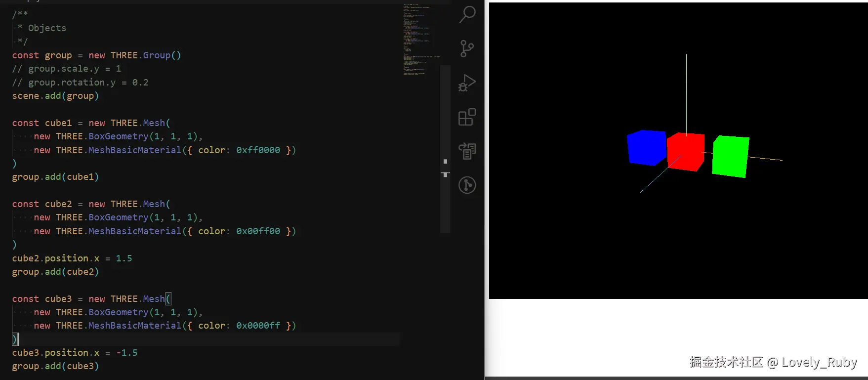Click MeshBasicMaterial in the cube3 definition
The image size is (868, 380).
[x=135, y=326]
